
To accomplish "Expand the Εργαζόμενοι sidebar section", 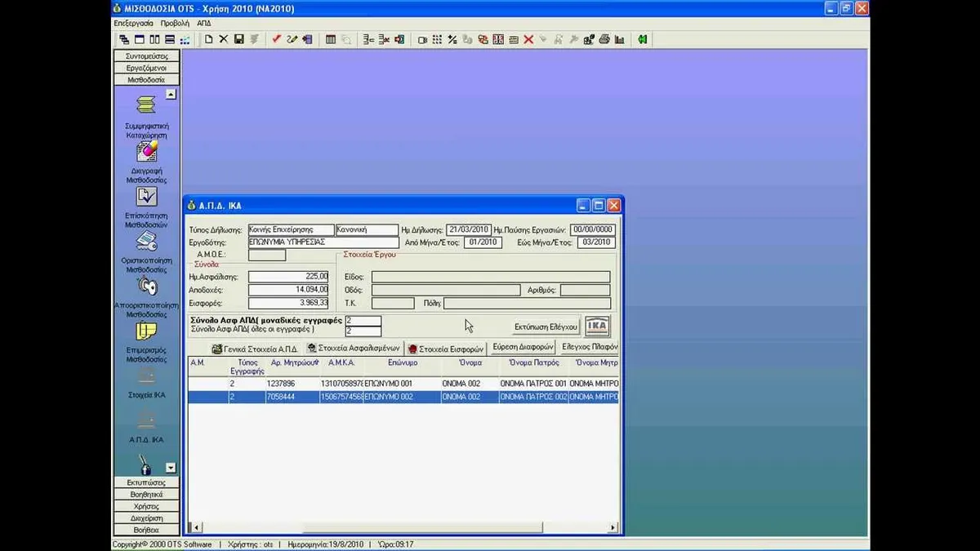I will pyautogui.click(x=146, y=68).
